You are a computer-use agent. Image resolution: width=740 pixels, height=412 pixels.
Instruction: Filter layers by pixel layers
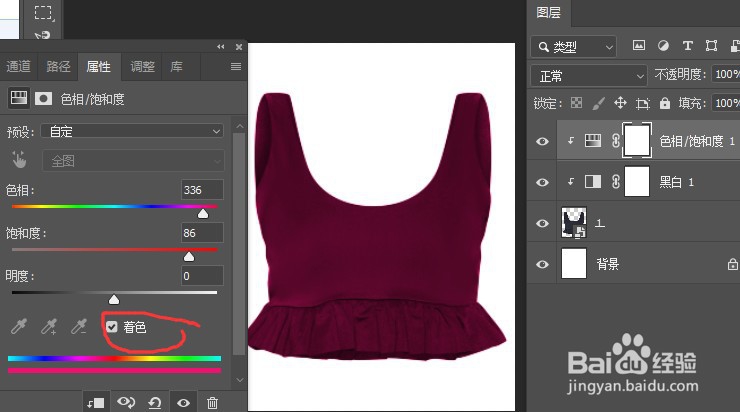[x=639, y=45]
